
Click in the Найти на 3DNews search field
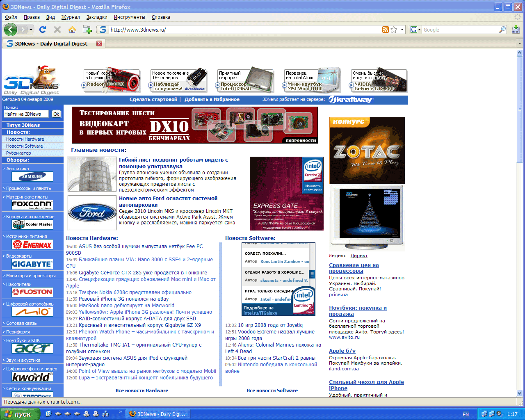coord(26,114)
